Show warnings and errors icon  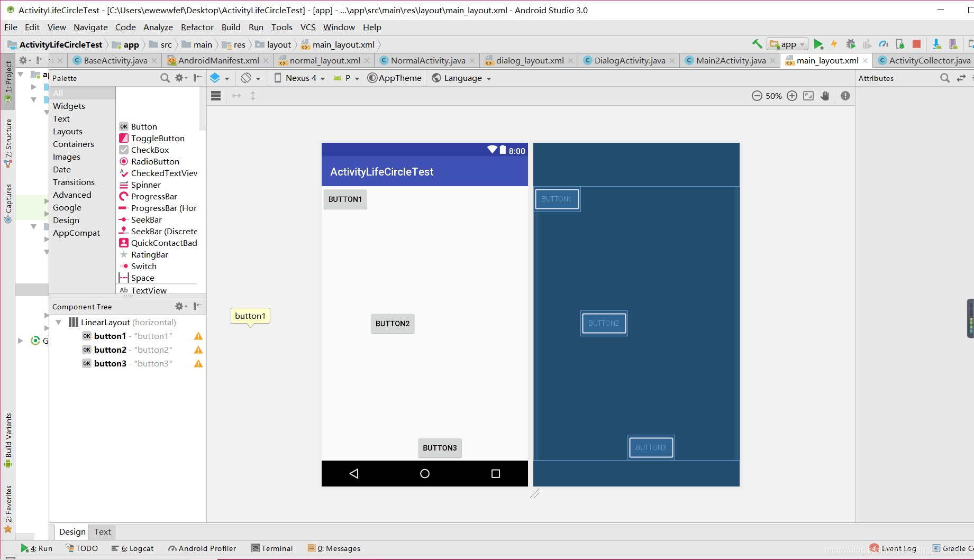845,96
